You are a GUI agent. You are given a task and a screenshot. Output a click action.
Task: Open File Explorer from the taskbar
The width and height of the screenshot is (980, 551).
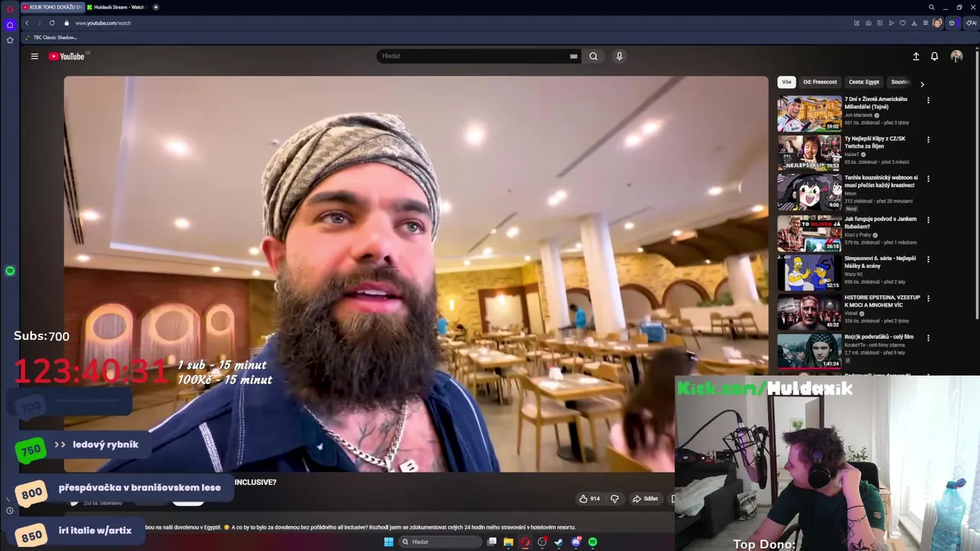(508, 542)
